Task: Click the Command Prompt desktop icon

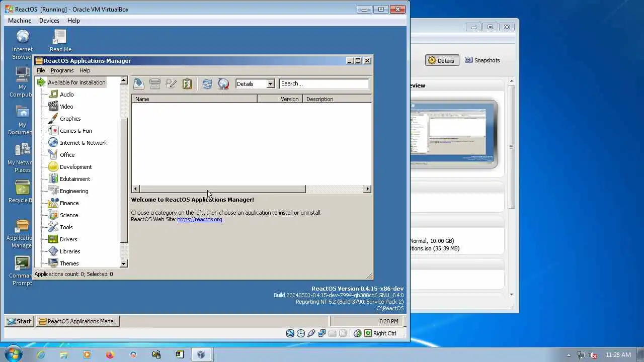Action: click(x=22, y=270)
